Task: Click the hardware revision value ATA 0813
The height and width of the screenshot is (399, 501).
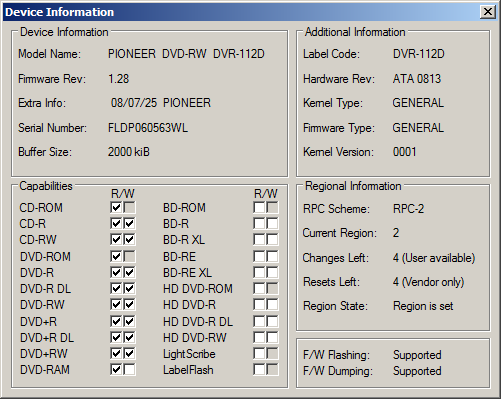Action: [417, 79]
